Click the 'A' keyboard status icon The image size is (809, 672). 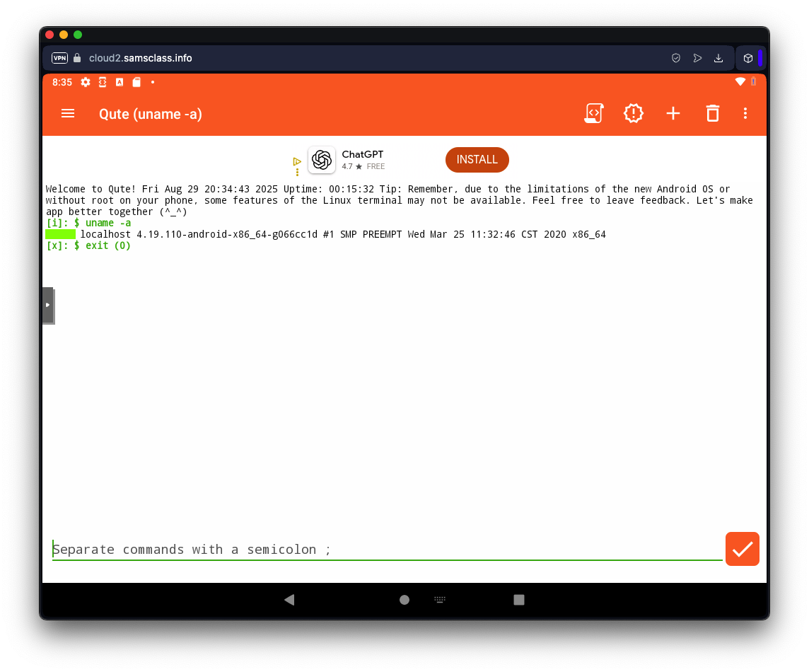point(120,82)
